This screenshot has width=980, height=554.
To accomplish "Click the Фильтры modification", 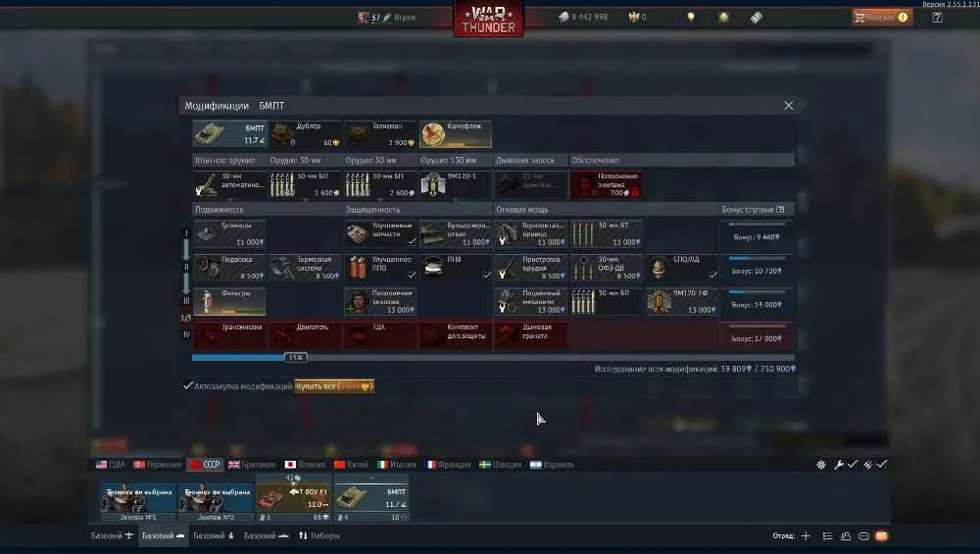I will pyautogui.click(x=229, y=301).
